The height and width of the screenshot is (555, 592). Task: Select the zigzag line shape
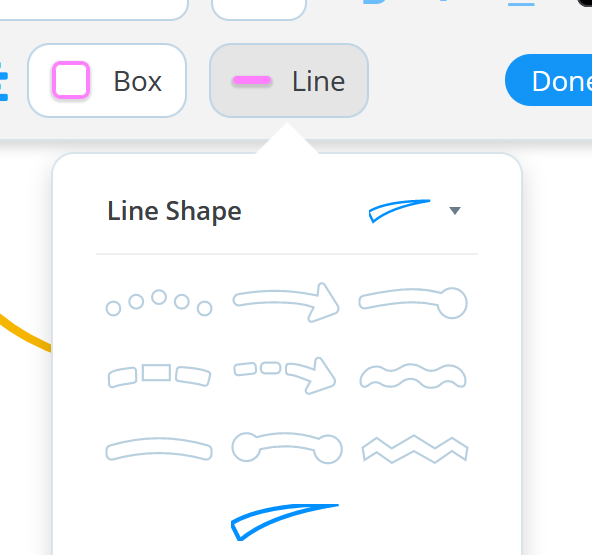coord(415,449)
